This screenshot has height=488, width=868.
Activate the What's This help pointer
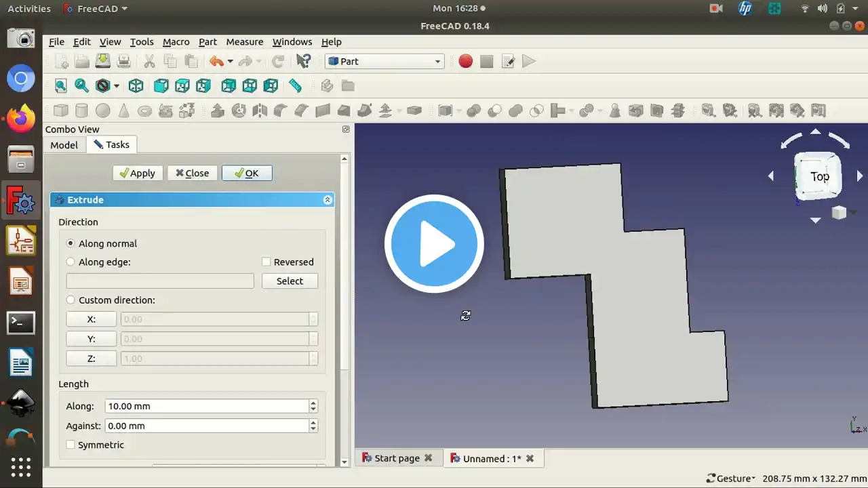tap(303, 61)
